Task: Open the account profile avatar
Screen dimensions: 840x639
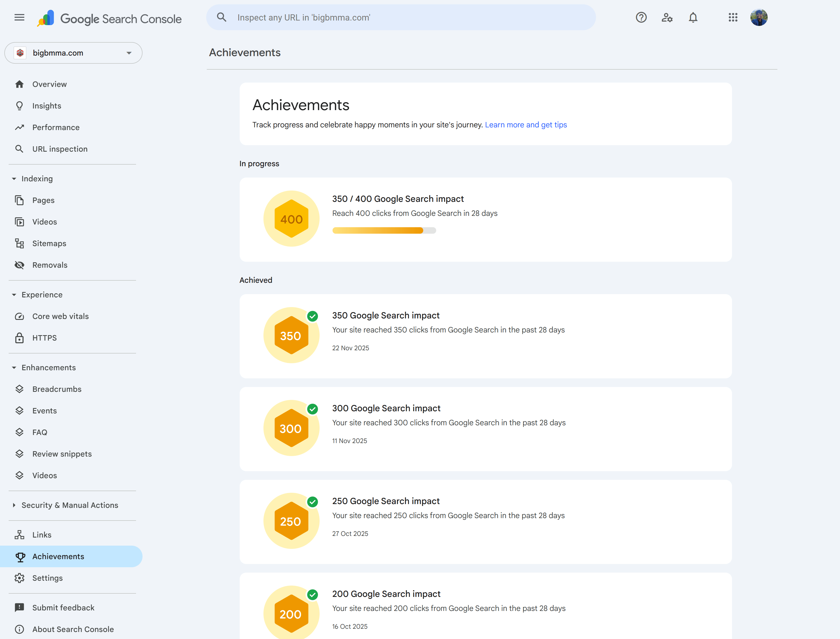Action: 758,18
